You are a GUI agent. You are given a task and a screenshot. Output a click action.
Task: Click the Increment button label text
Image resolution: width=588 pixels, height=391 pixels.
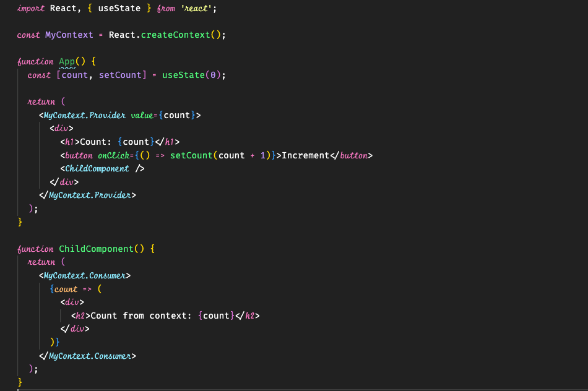pyautogui.click(x=305, y=155)
